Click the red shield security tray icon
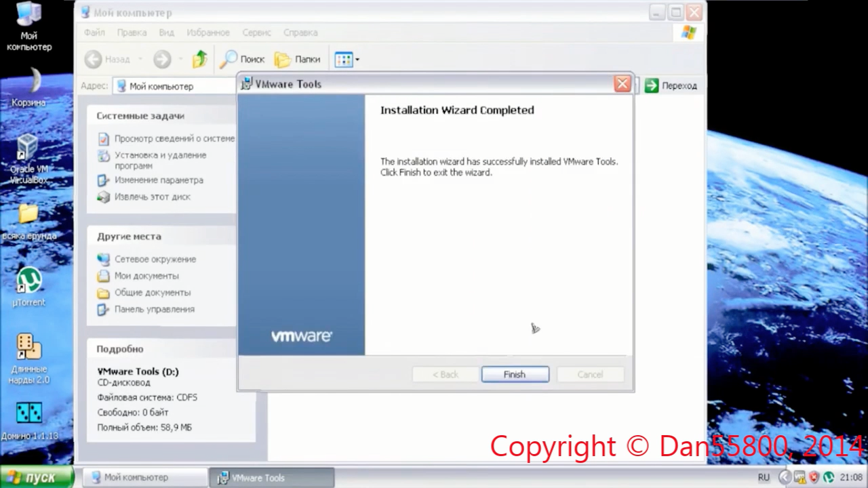The width and height of the screenshot is (868, 488). (x=814, y=477)
